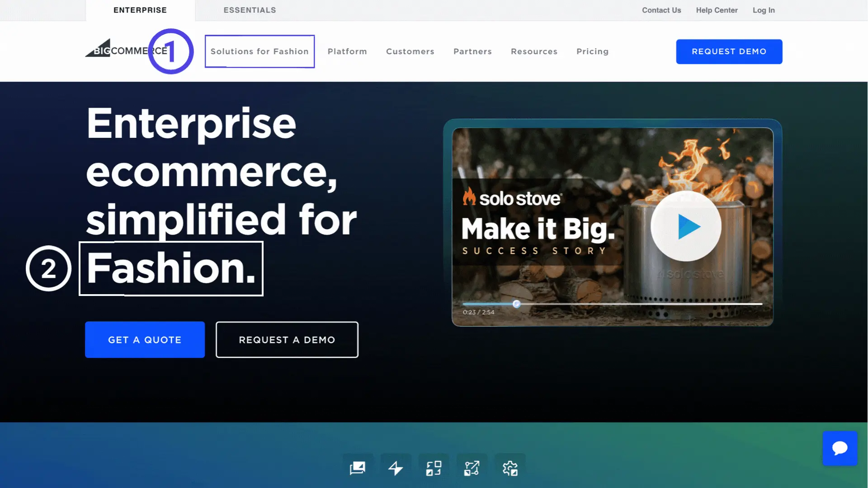This screenshot has width=868, height=488.
Task: Expand the Resources menu
Action: (x=534, y=52)
